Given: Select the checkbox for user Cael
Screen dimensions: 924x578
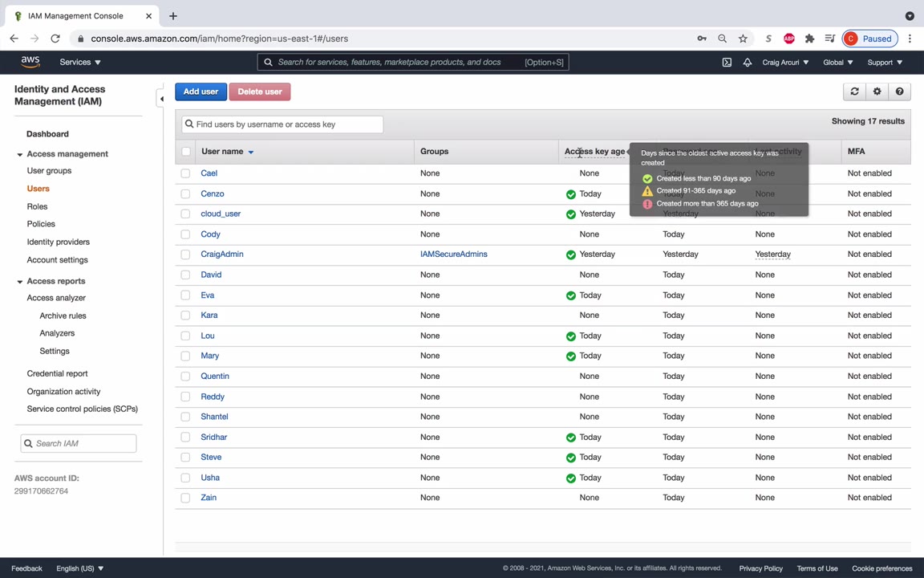Looking at the screenshot, I should pos(185,173).
